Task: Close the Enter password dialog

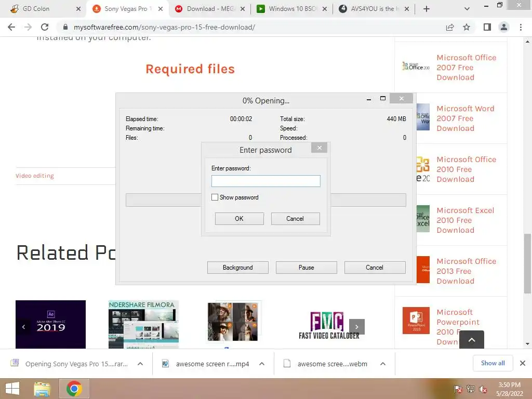Action: click(320, 148)
